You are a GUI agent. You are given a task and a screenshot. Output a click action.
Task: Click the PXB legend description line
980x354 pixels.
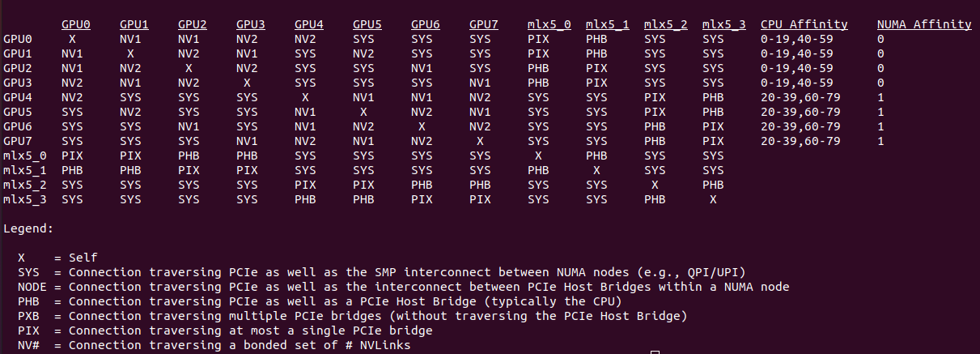pos(351,316)
